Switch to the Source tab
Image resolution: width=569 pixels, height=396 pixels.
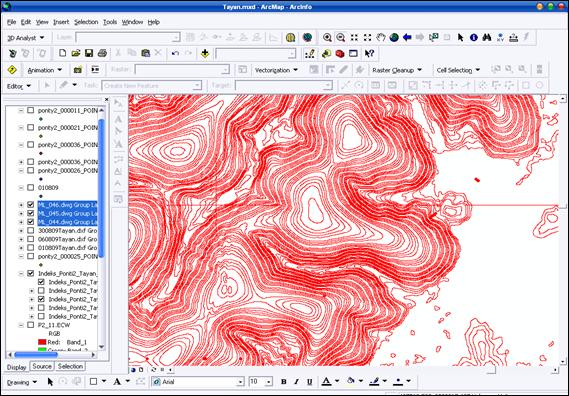coord(42,367)
